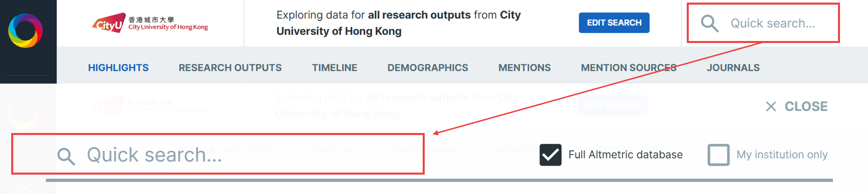Open the MENTIONS tab

click(524, 68)
